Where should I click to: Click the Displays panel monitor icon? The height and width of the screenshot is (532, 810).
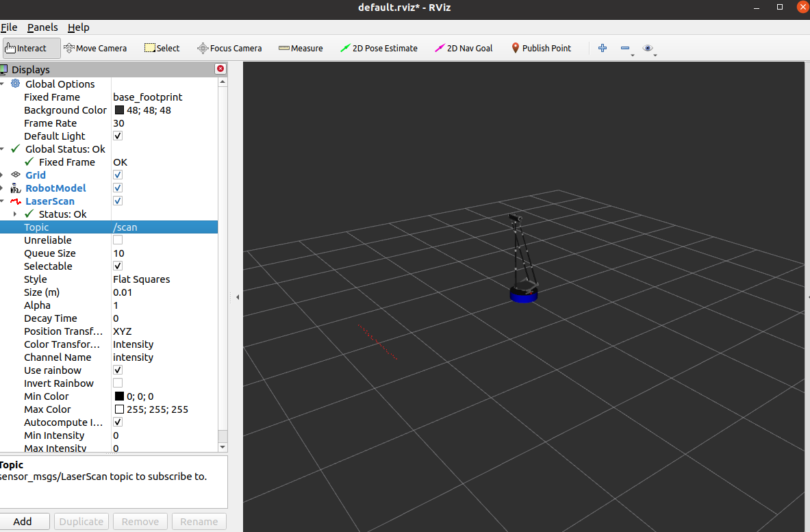[x=3, y=69]
